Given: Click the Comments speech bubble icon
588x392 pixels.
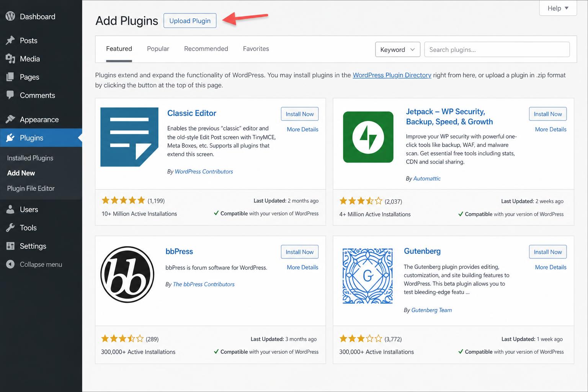Looking at the screenshot, I should (10, 95).
